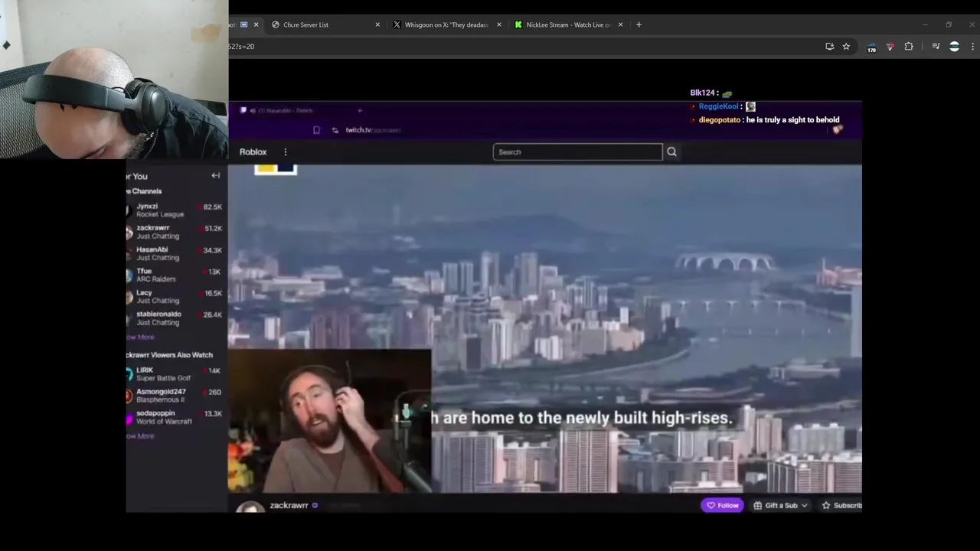
Task: Click the Twitch search magnifier button
Action: tap(671, 152)
